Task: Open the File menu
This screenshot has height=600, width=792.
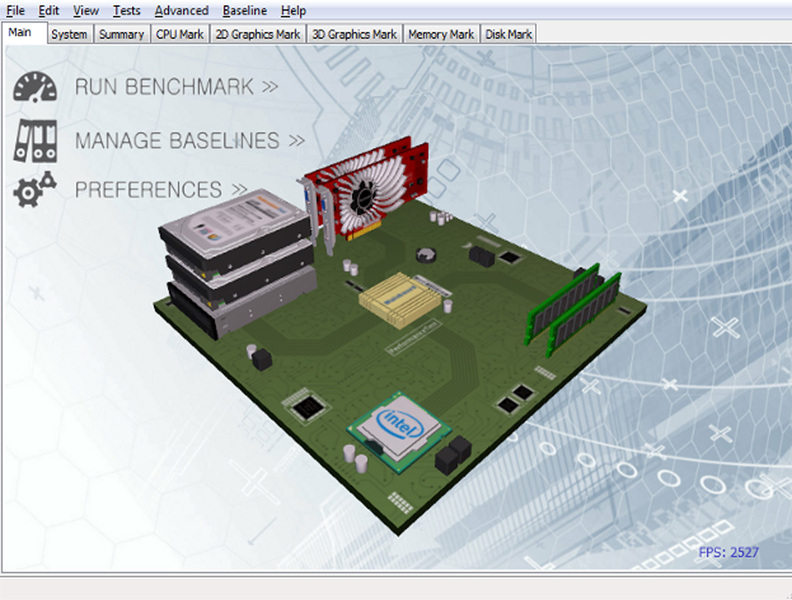Action: coord(16,11)
